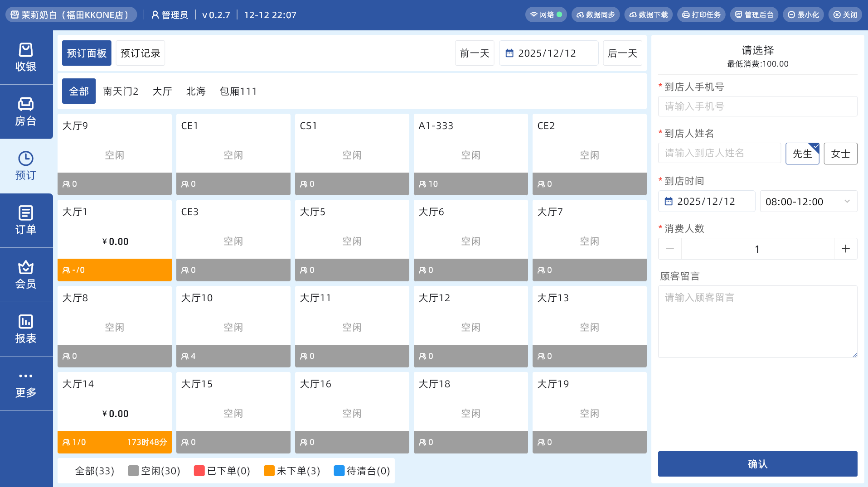Click the 数据同步 data sync icon
868x487 pixels.
point(580,15)
